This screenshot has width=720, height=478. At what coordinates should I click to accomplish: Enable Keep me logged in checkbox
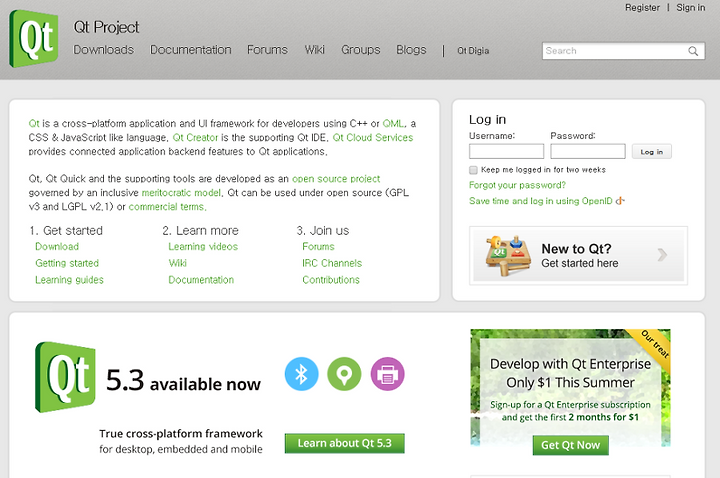(473, 170)
